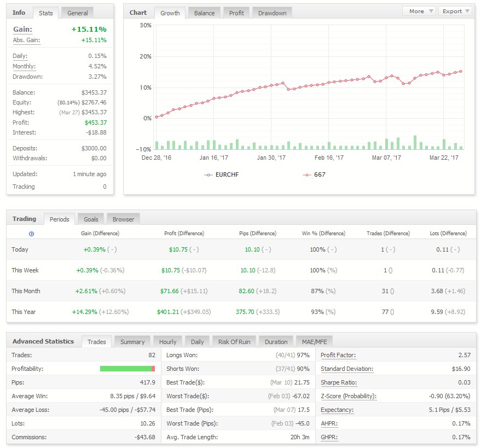Select the Daily tab in Advanced Statistics
481x448 pixels.
197,341
